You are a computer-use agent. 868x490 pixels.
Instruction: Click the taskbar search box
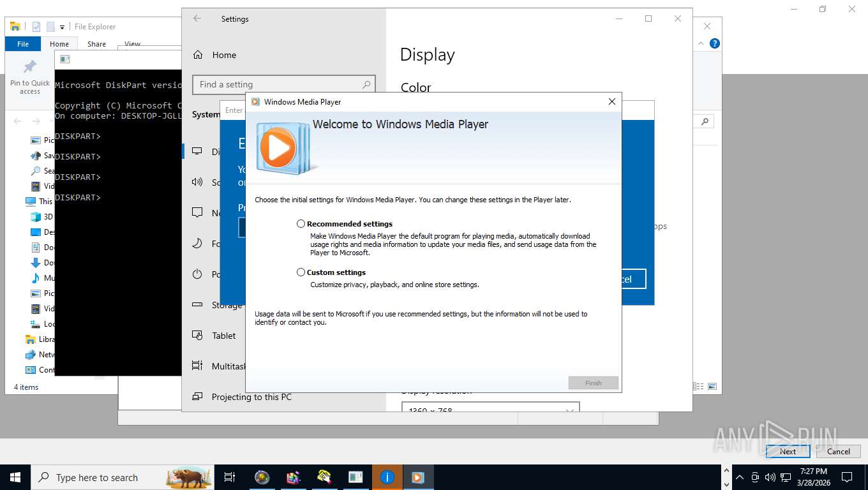(122, 477)
